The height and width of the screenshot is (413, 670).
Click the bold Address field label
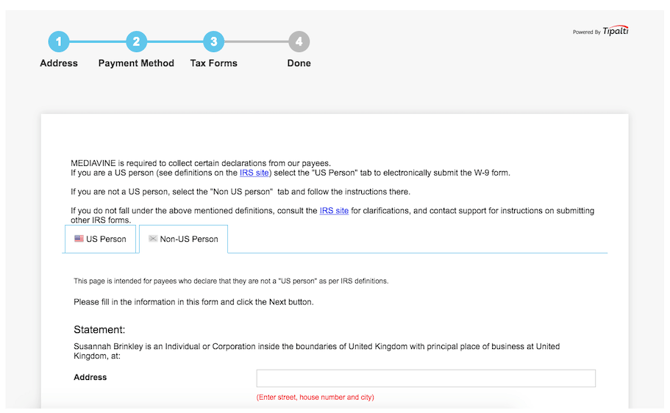click(90, 378)
